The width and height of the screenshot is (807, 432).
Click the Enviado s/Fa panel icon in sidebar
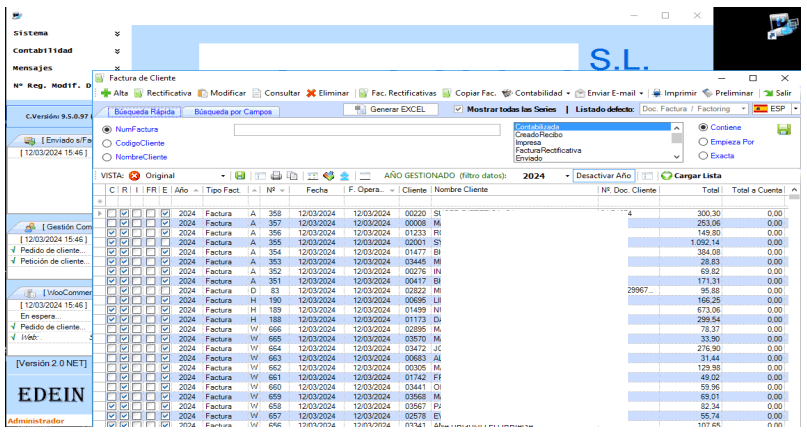coord(30,141)
